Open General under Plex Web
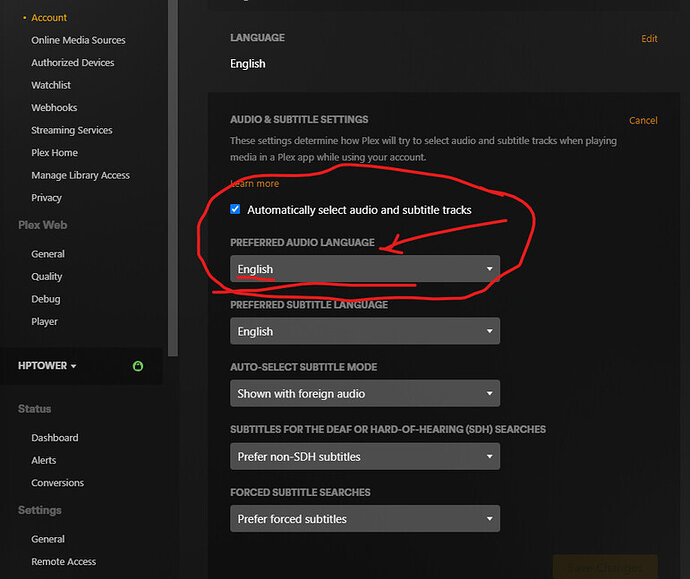 pyautogui.click(x=48, y=254)
